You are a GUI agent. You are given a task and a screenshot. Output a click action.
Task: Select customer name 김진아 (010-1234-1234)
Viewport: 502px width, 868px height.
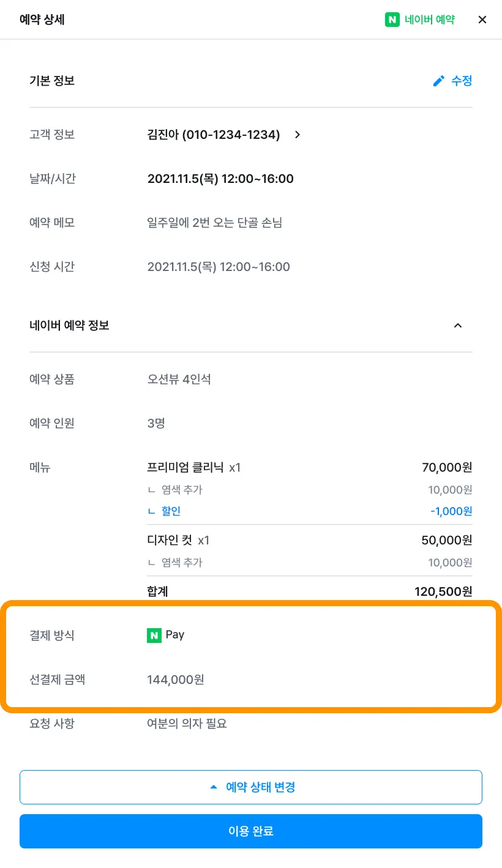coord(214,135)
